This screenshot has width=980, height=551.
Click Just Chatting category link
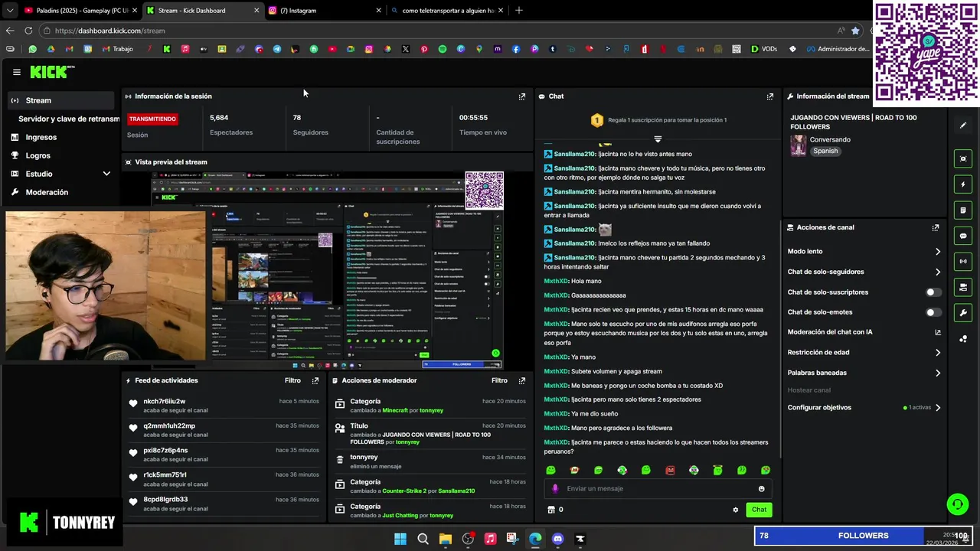click(400, 515)
